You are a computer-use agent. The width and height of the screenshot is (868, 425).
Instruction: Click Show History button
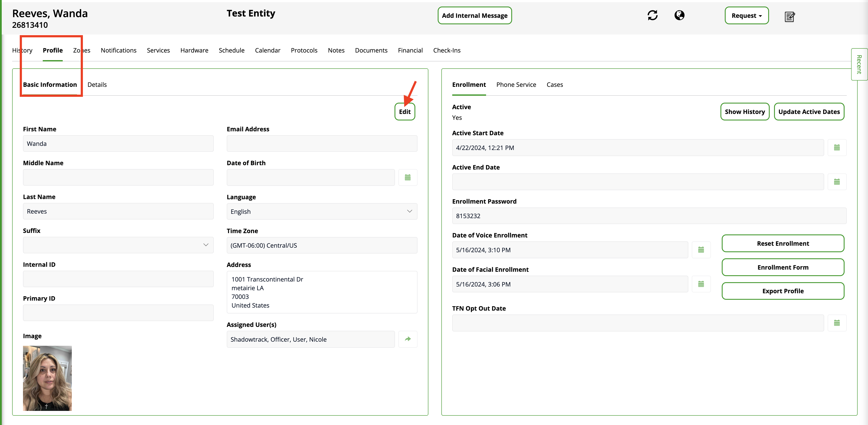point(745,112)
